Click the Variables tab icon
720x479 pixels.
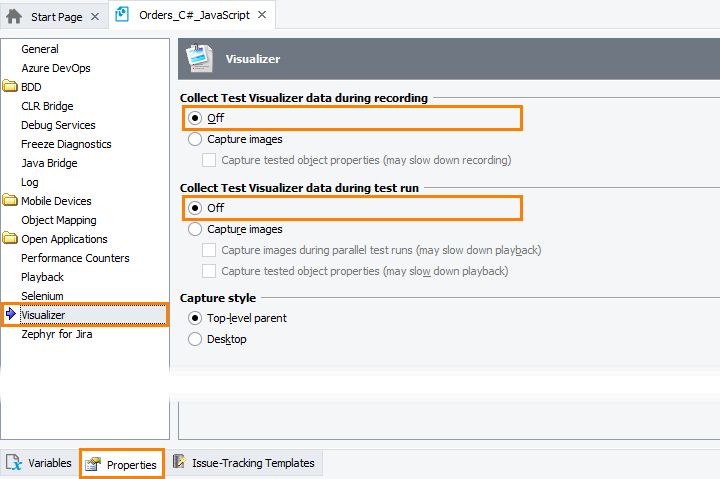click(14, 463)
